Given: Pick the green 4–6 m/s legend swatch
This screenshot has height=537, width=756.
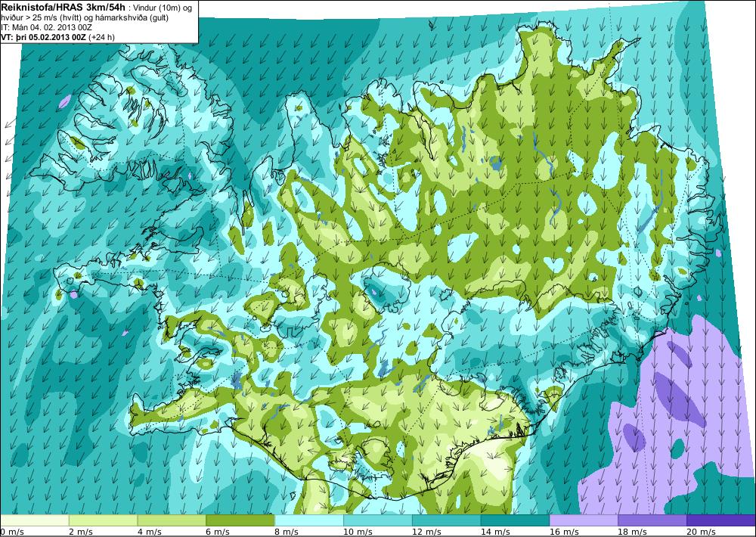Looking at the screenshot, I should 172,520.
